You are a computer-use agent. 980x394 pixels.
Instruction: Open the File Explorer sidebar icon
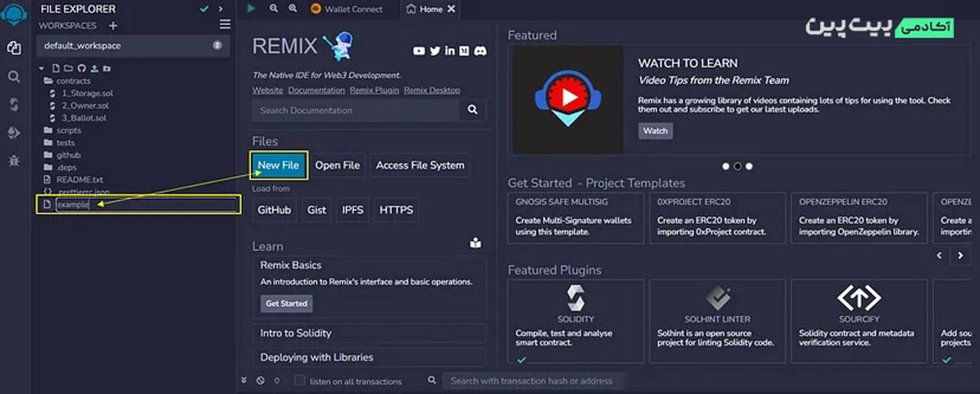pos(14,47)
